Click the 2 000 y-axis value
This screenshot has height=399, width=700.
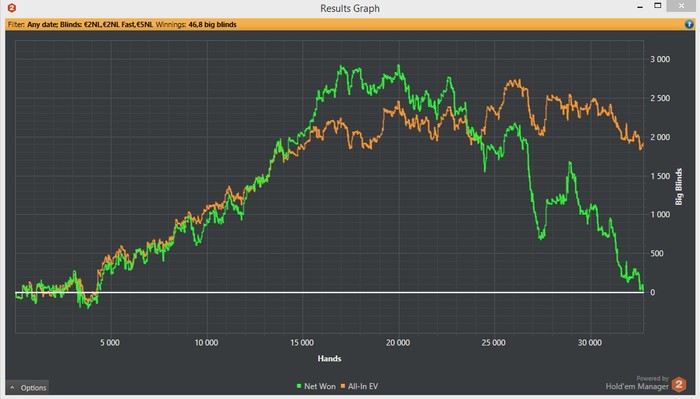pyautogui.click(x=660, y=137)
